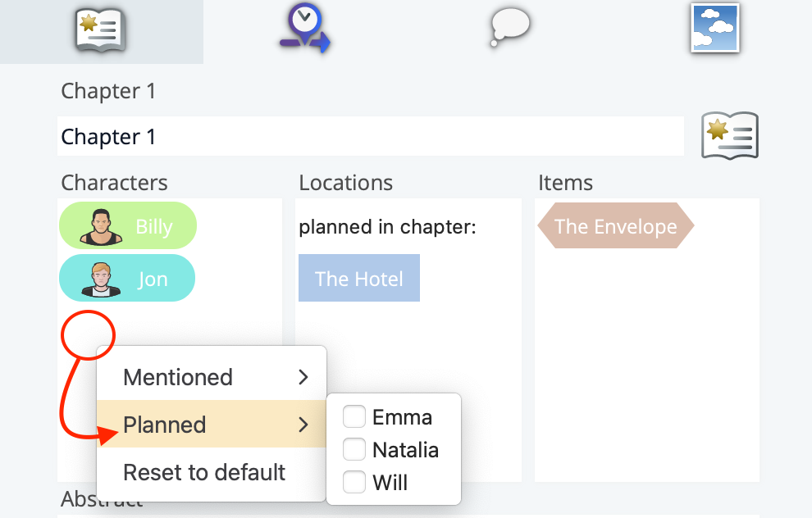Tick the Natalia checkbox

354,449
